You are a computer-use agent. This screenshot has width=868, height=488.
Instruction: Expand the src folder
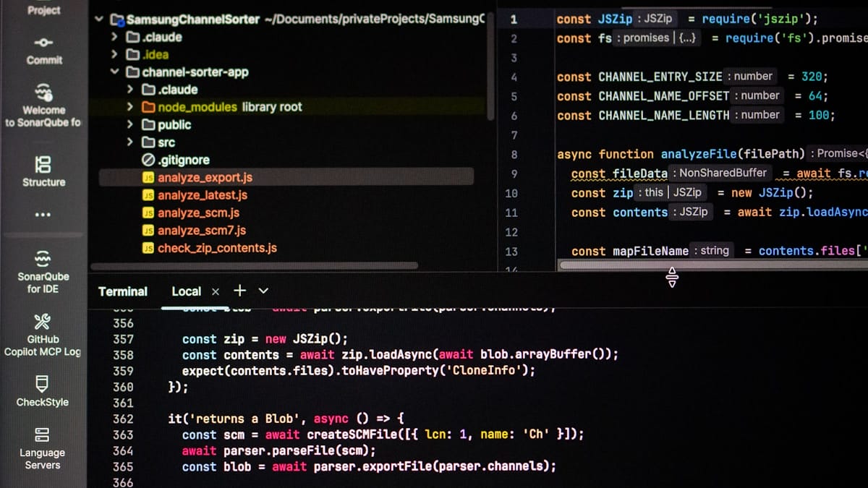coord(130,142)
